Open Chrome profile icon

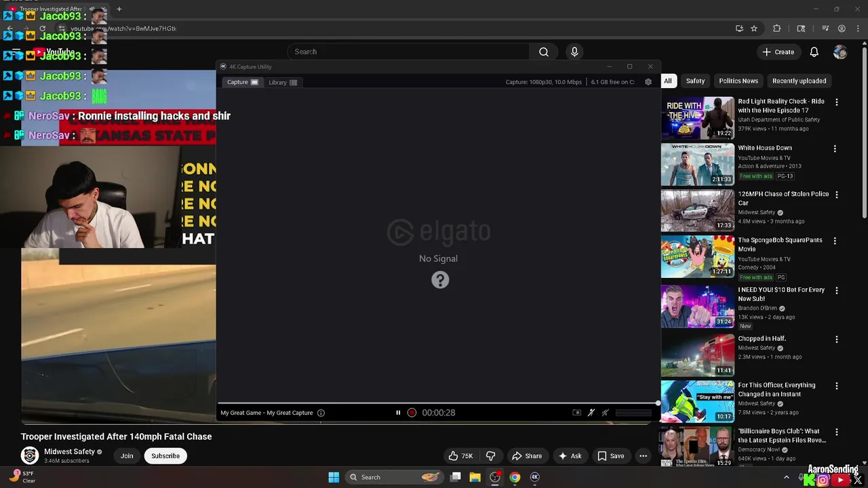click(842, 28)
